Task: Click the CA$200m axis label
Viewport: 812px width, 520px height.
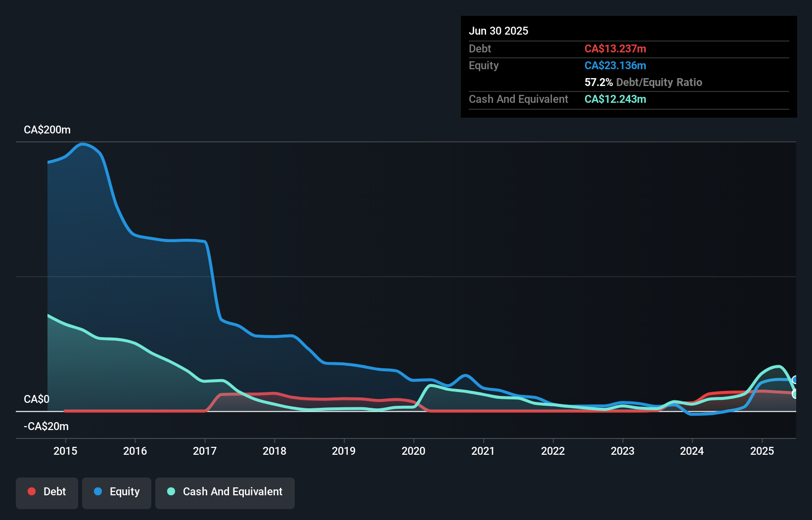Action: click(x=47, y=130)
